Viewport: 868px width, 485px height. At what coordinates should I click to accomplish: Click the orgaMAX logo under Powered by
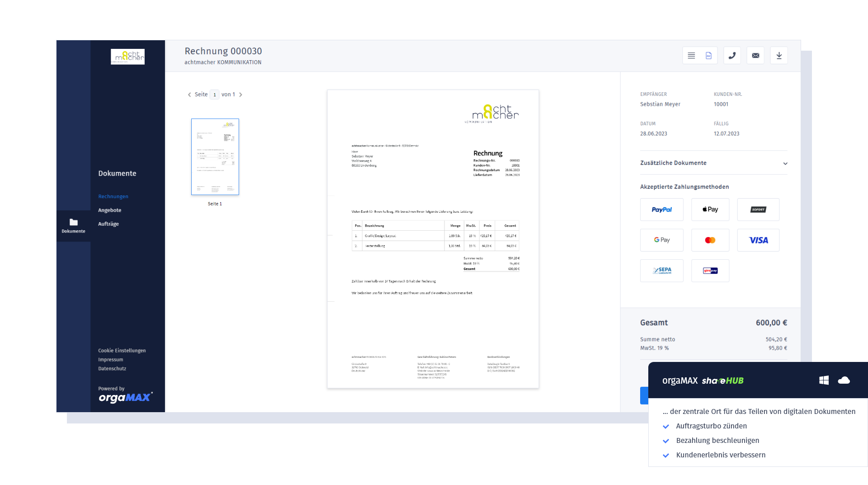click(125, 397)
